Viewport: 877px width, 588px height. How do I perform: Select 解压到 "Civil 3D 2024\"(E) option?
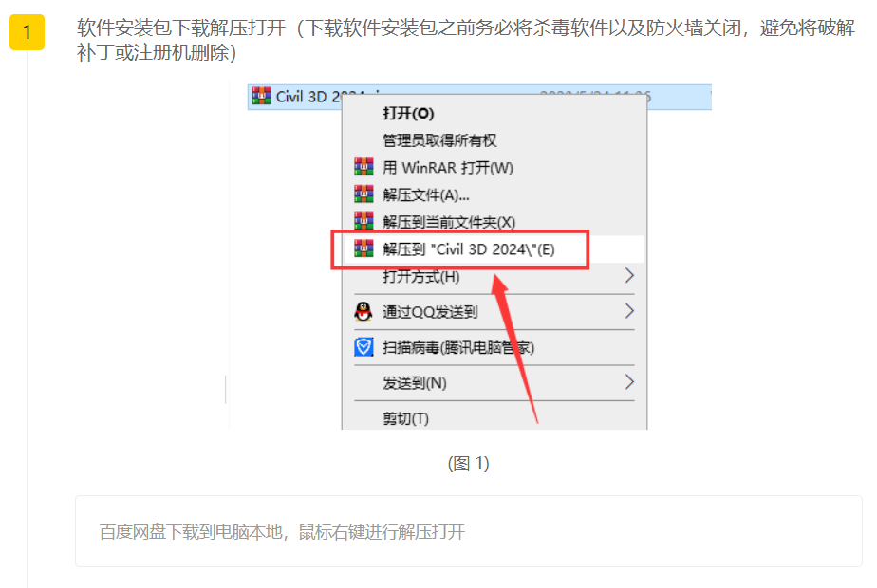click(469, 249)
